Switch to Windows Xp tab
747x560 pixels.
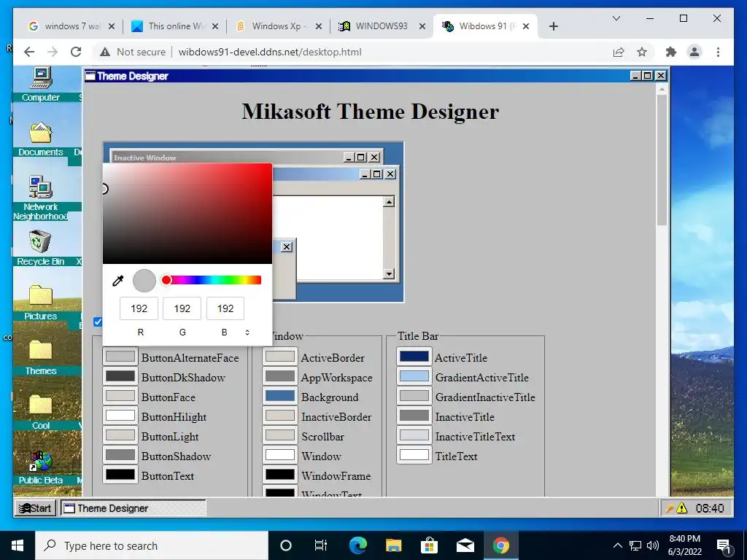(278, 26)
